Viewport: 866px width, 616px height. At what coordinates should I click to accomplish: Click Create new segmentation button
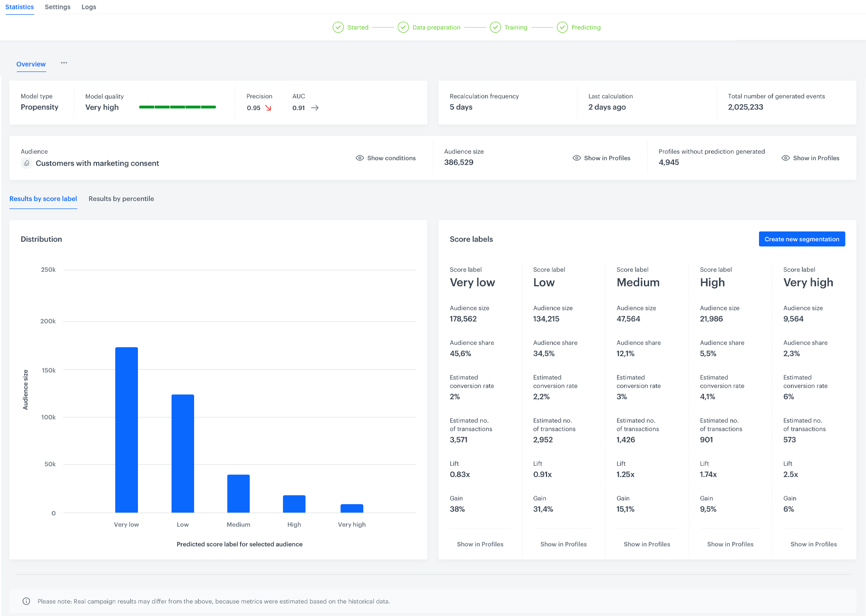802,239
